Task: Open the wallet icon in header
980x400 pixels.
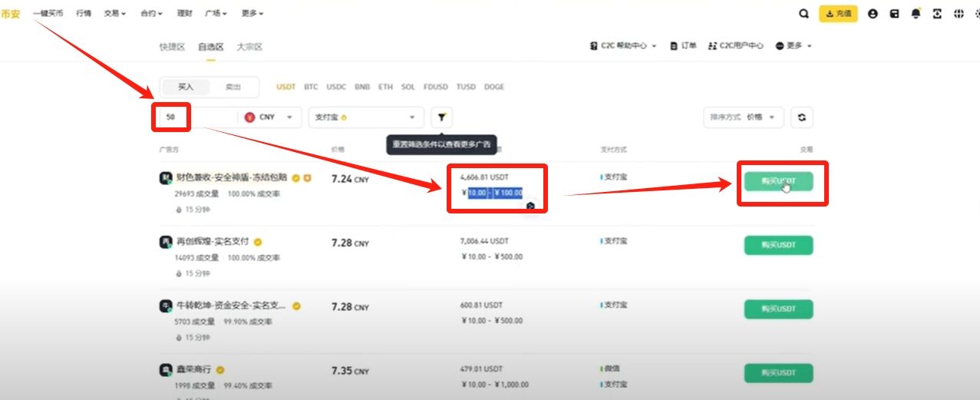Action: (894, 14)
